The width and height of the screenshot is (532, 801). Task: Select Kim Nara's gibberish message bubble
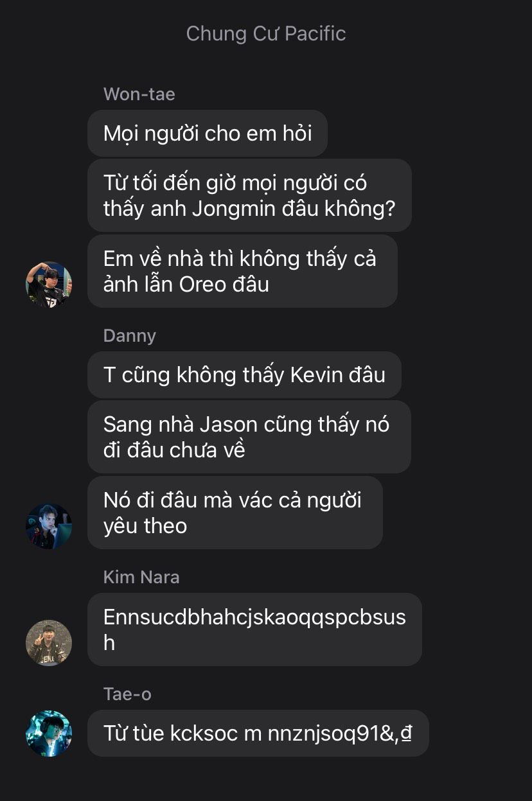point(254,629)
